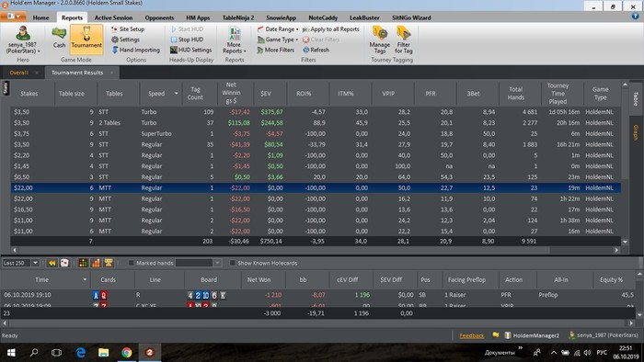Select the Tournament game mode icon
The height and width of the screenshot is (362, 644).
pyautogui.click(x=86, y=38)
